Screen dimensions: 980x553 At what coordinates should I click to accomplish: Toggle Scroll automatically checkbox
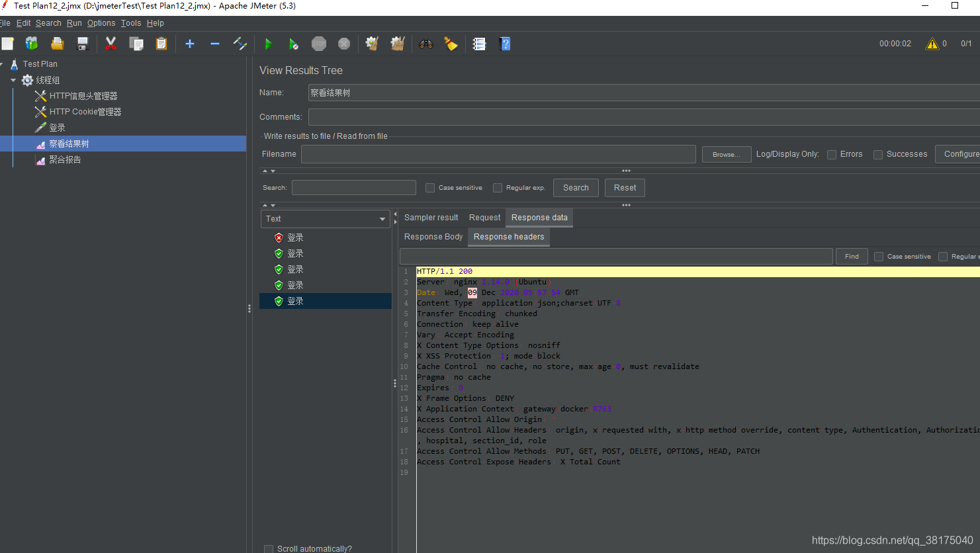(269, 549)
